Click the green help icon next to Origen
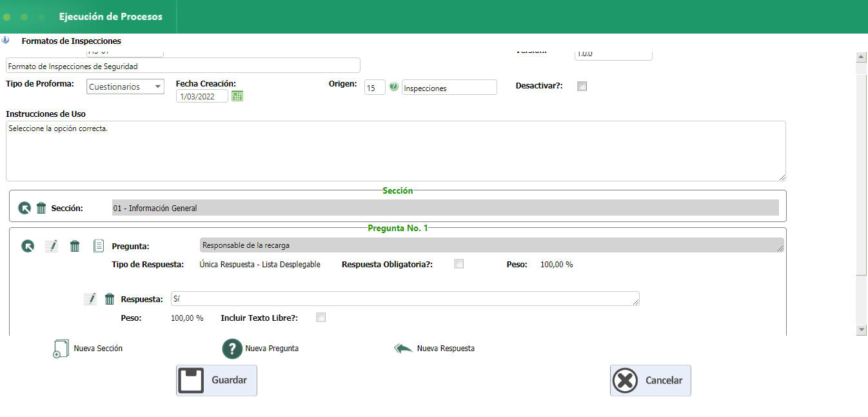 [x=394, y=86]
